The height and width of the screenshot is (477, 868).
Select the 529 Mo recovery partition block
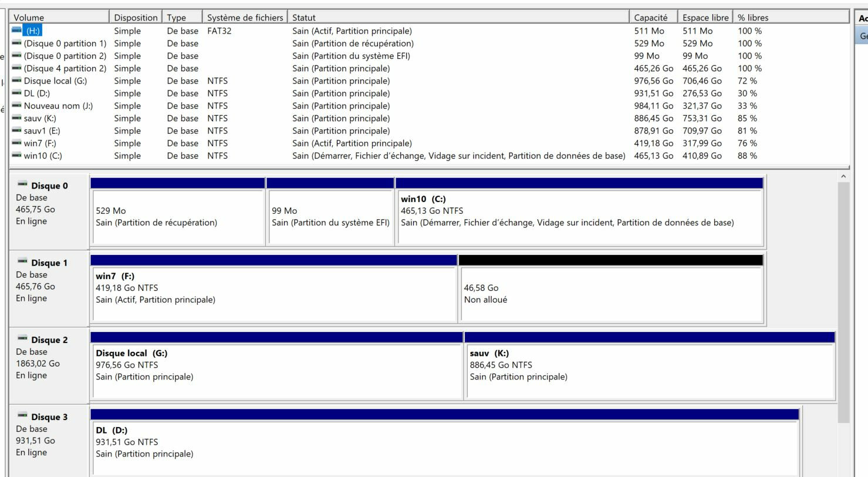tap(178, 212)
